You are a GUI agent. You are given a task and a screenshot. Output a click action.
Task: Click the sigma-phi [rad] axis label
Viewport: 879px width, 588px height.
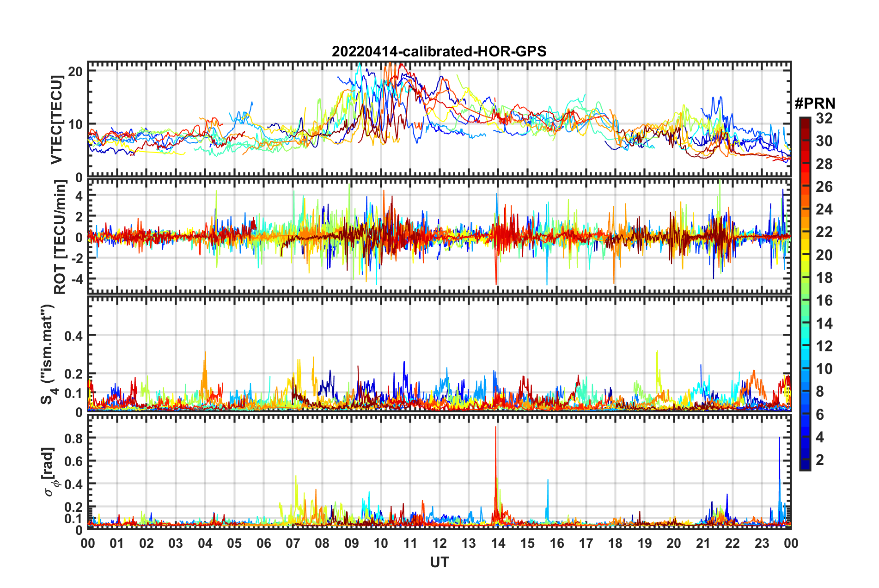click(49, 472)
